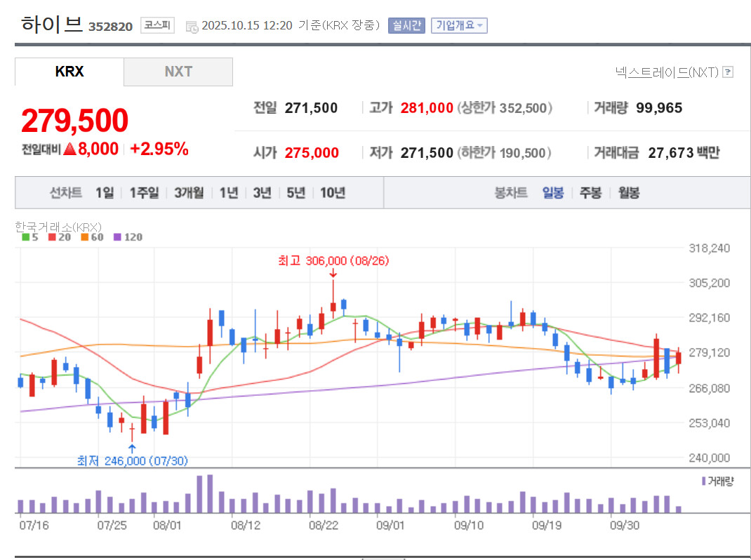The height and width of the screenshot is (560, 751).
Task: Click the 318,240 price axis label
Action: tap(710, 248)
